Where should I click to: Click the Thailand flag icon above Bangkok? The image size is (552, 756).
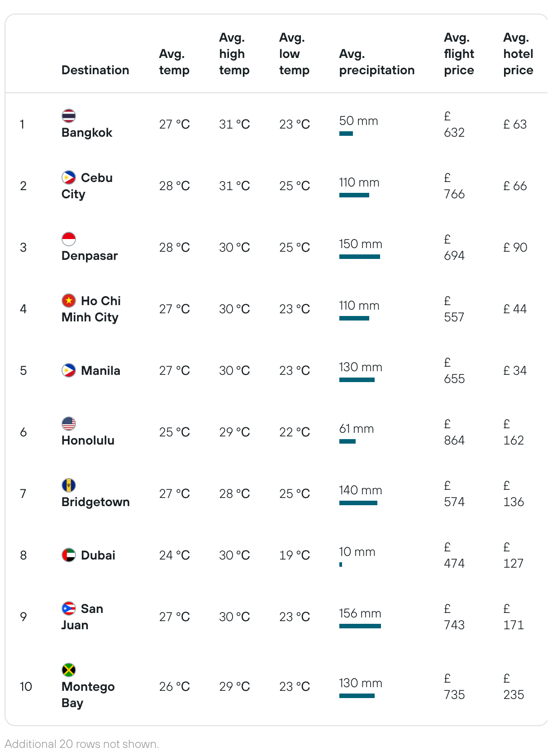point(69,116)
